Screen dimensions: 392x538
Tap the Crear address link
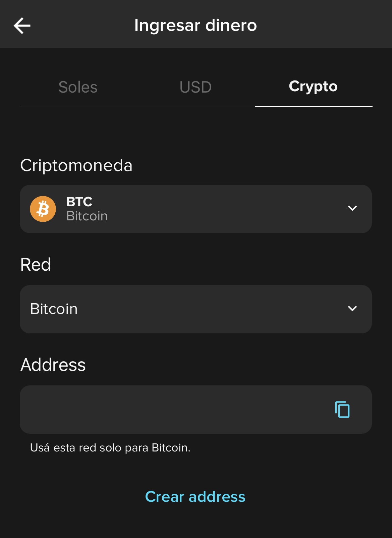[x=195, y=497]
